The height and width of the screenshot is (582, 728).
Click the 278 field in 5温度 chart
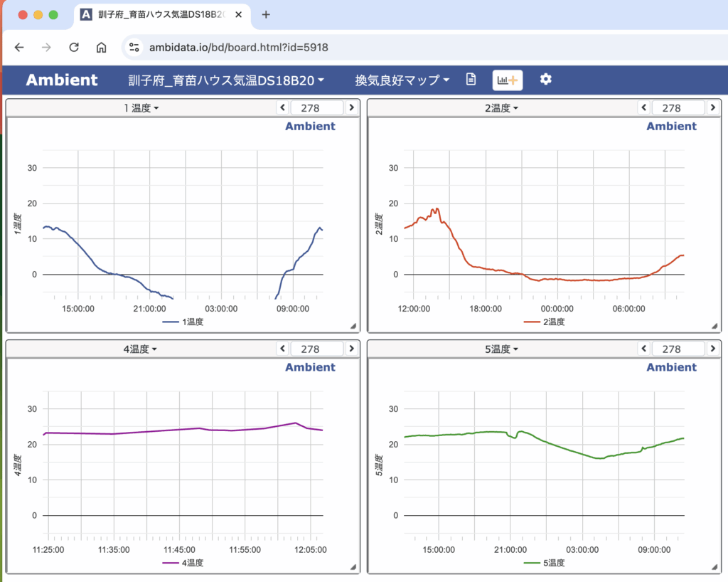pyautogui.click(x=671, y=349)
